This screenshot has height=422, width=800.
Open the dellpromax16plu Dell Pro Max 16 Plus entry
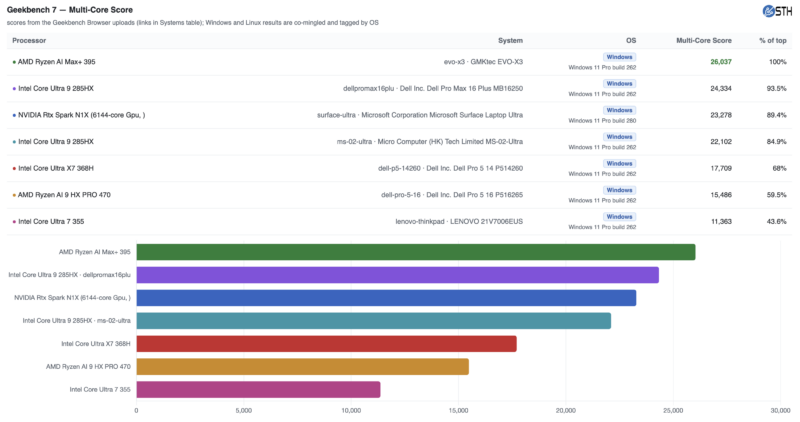click(x=433, y=88)
